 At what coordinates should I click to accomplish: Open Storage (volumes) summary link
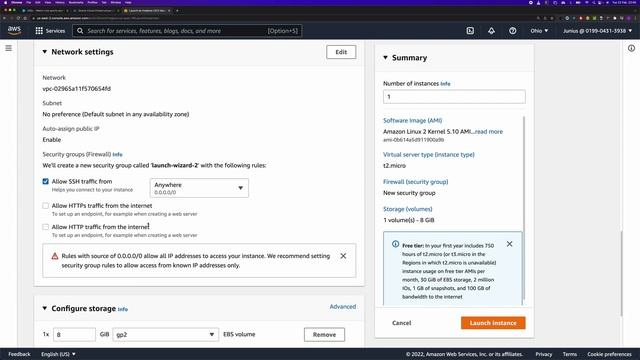[x=407, y=209]
